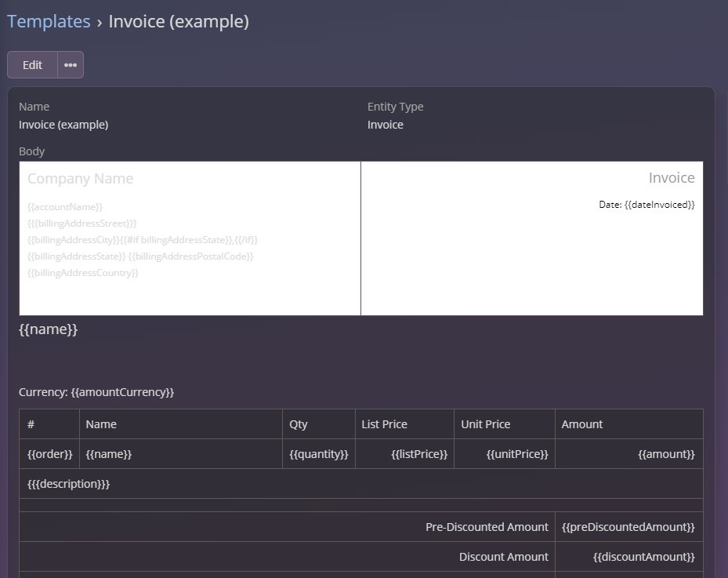The height and width of the screenshot is (578, 728).
Task: Click the {{billingAddressCountry}} placeholder
Action: pos(83,273)
